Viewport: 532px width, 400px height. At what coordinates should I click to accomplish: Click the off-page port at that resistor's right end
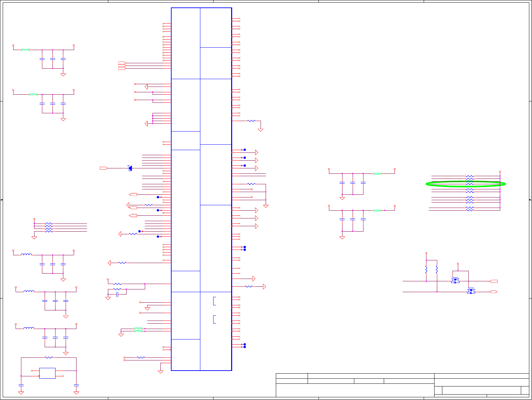pos(264,286)
